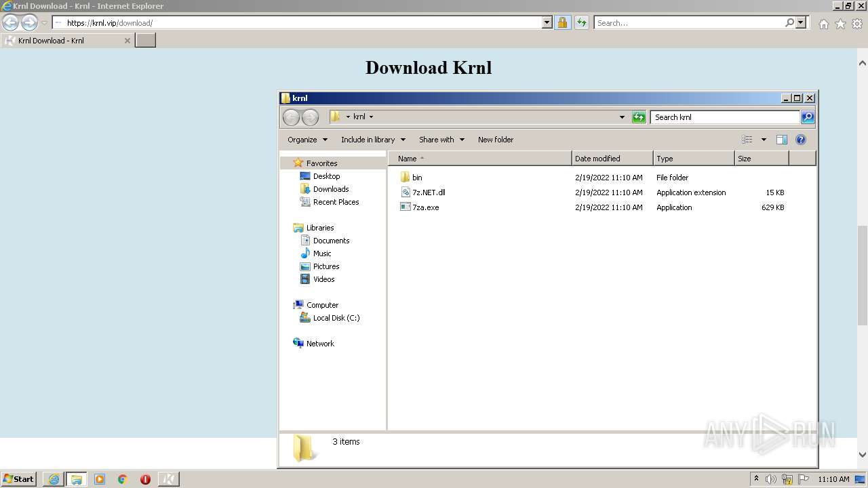Open Recent Places in navigation pane

[336, 202]
